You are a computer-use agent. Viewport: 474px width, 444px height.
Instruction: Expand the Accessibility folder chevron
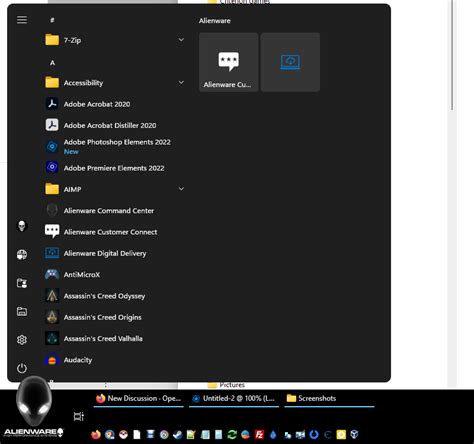[181, 82]
